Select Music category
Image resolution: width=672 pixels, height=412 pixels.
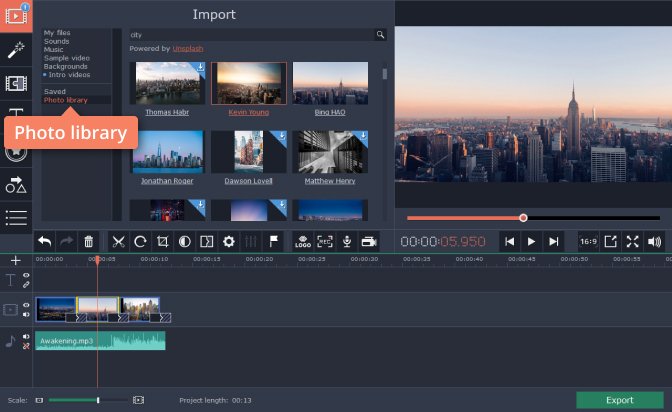click(53, 49)
